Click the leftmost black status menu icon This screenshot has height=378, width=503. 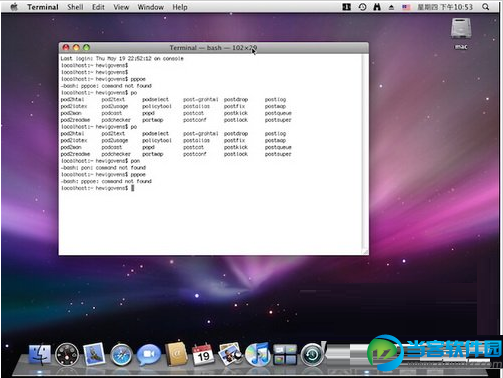point(347,7)
